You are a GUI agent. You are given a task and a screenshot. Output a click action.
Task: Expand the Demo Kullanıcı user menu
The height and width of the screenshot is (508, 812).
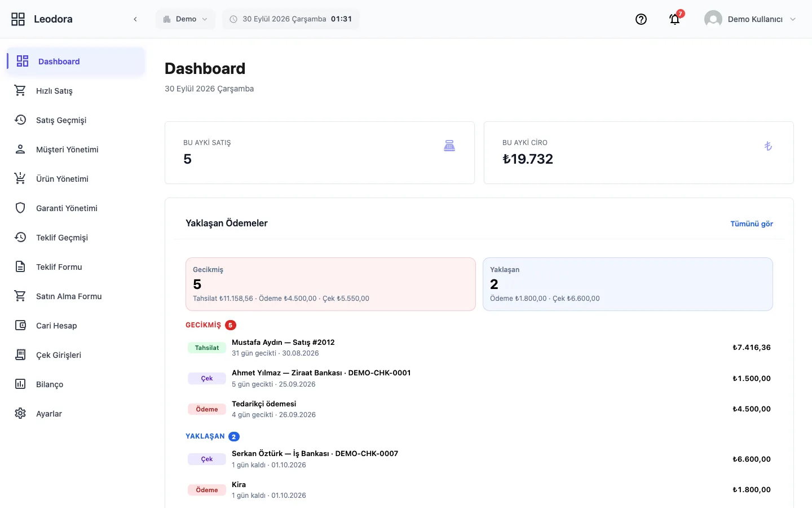[x=751, y=19]
